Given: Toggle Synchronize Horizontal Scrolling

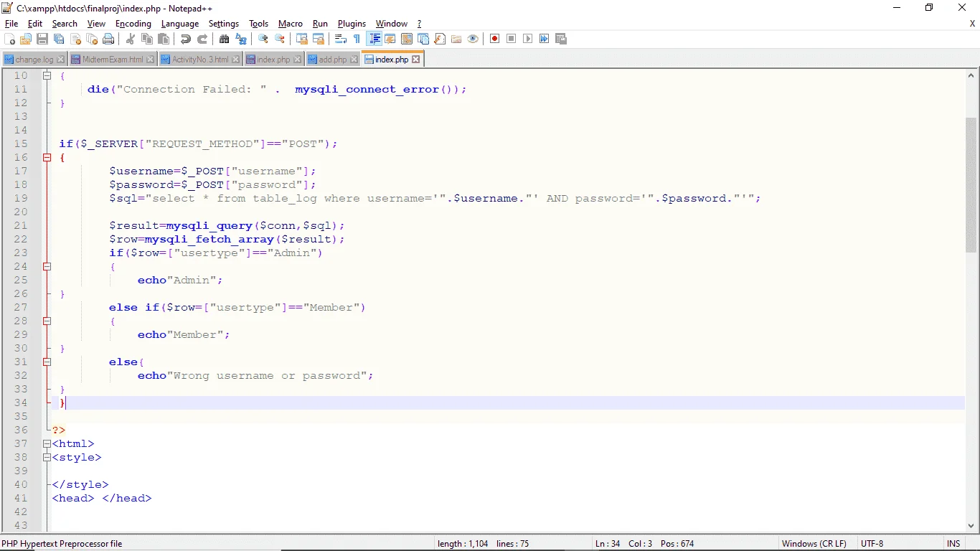Looking at the screenshot, I should pyautogui.click(x=319, y=39).
